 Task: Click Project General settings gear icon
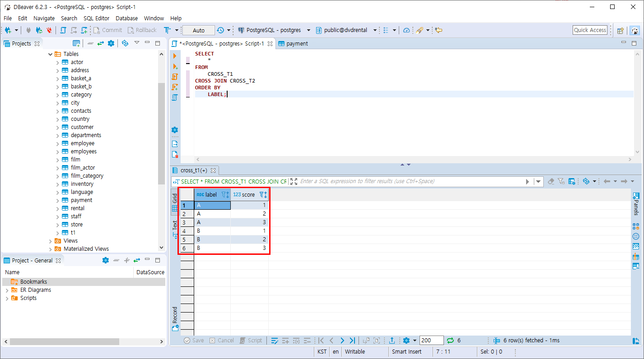pos(106,260)
